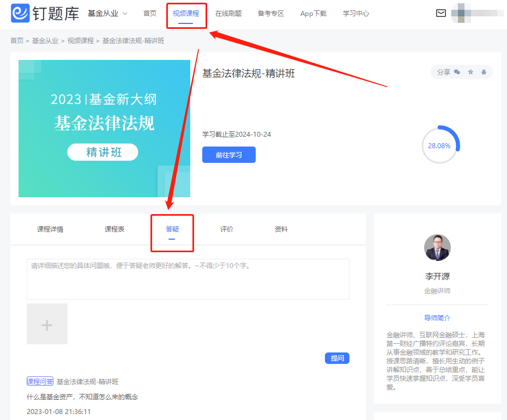Open App下载 navigation item
The width and height of the screenshot is (507, 420).
click(x=313, y=13)
